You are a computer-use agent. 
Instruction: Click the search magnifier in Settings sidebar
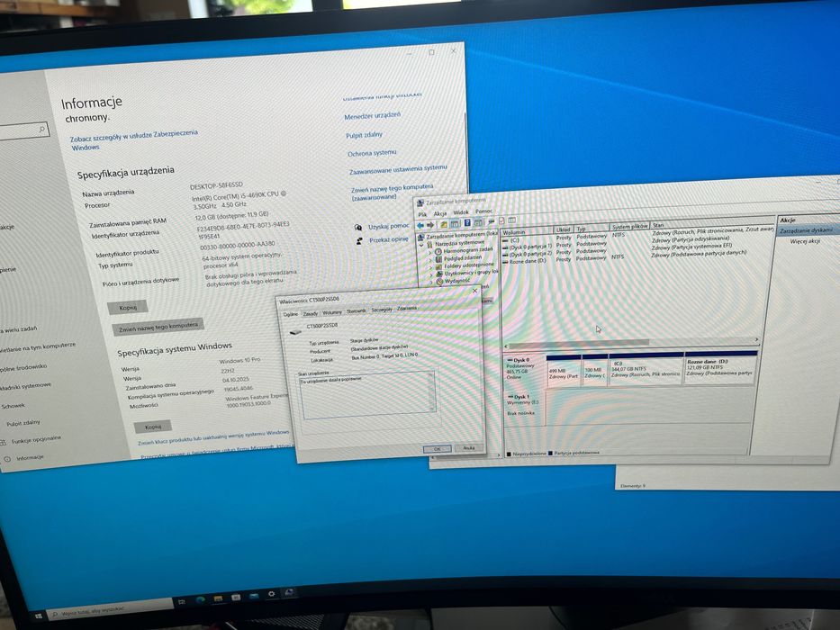41,129
